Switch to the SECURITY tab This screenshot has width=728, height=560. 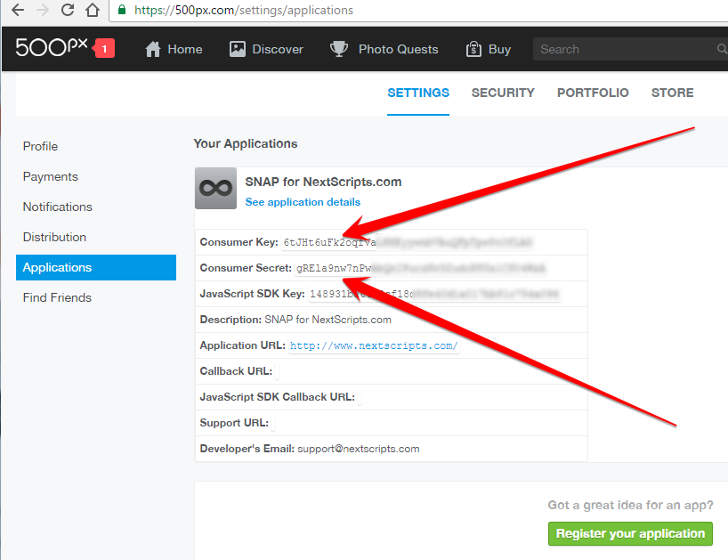tap(503, 93)
